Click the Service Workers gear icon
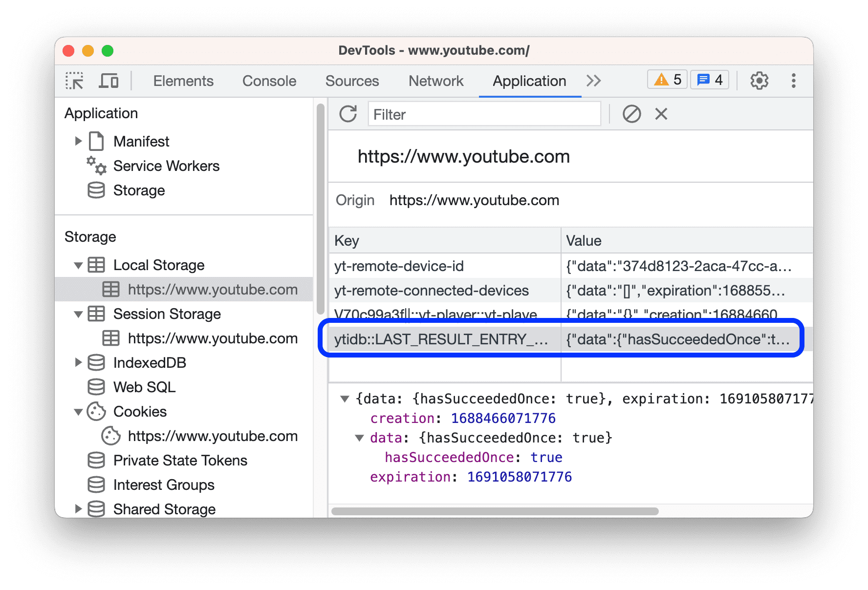868x590 pixels. pyautogui.click(x=96, y=166)
